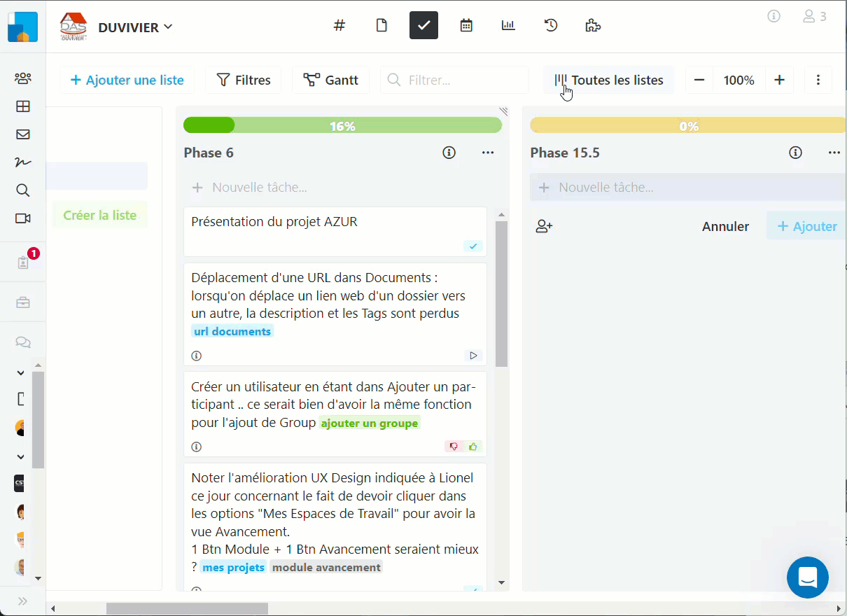Click the horizontal scrollbar thumb
The width and height of the screenshot is (847, 616).
[187, 608]
